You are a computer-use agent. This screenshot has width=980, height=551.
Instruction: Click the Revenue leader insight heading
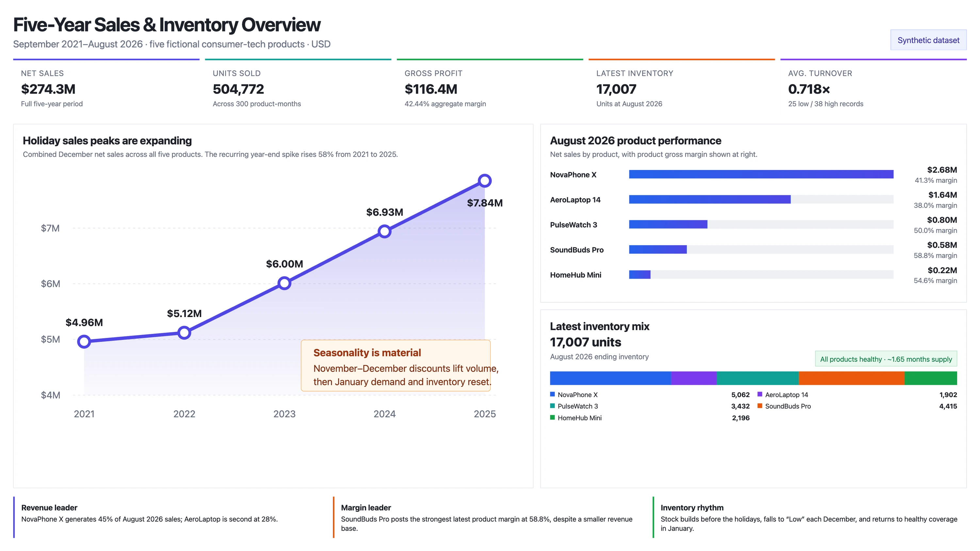click(49, 508)
